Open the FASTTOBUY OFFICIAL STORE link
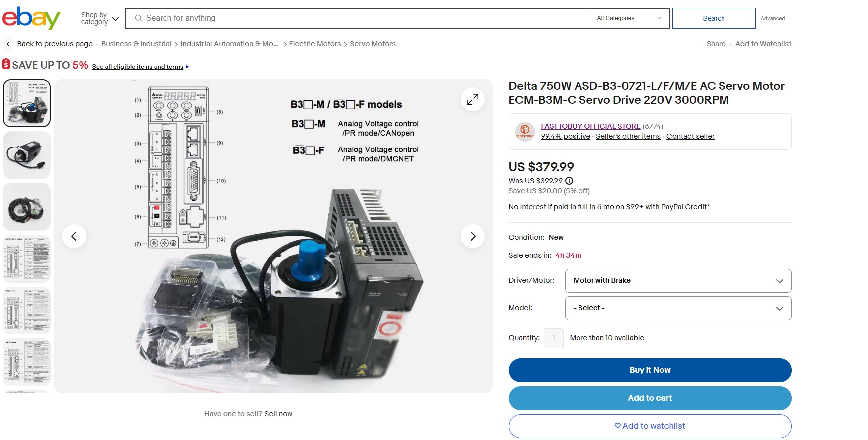The height and width of the screenshot is (440, 868). 590,126
